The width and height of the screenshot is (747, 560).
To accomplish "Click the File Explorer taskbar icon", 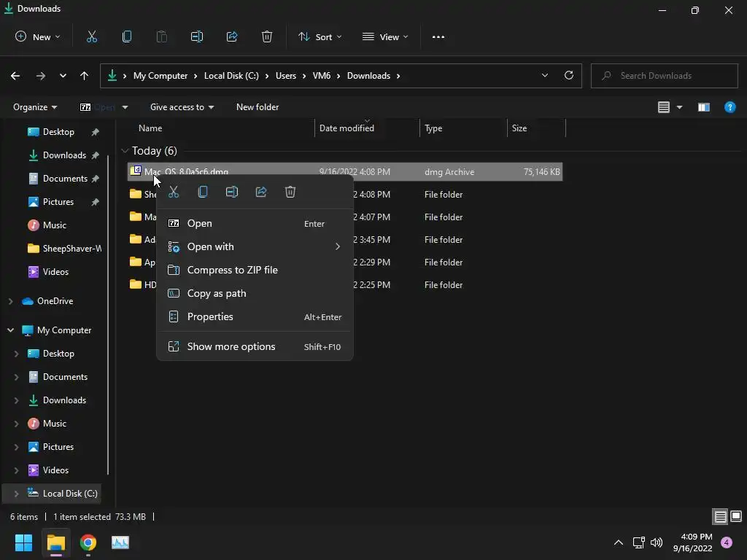I will pos(55,542).
